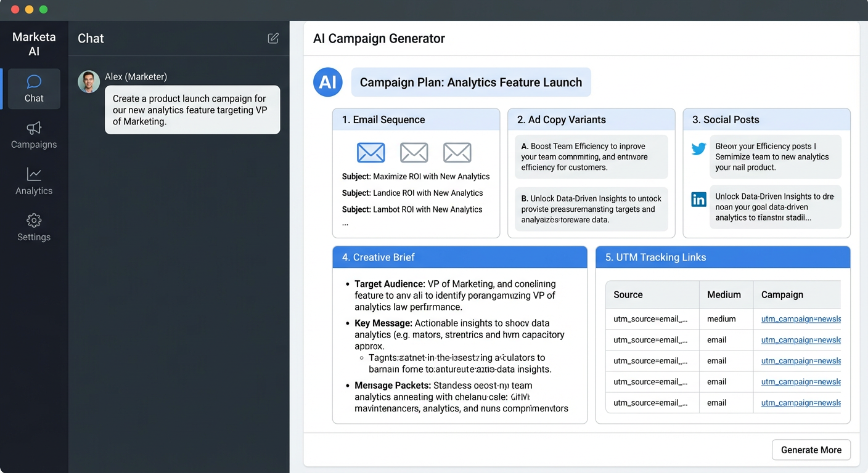Select Ad Copy Variant A card
This screenshot has height=473, width=868.
point(591,156)
